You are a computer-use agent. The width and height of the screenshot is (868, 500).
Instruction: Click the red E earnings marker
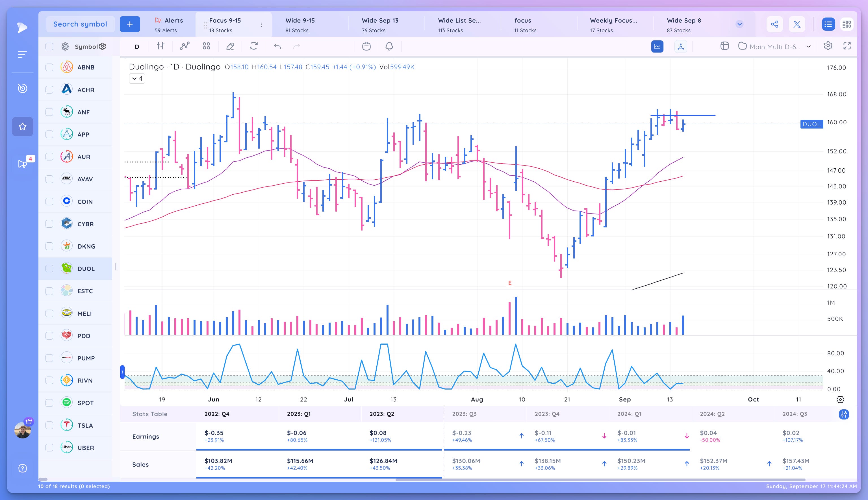click(510, 283)
